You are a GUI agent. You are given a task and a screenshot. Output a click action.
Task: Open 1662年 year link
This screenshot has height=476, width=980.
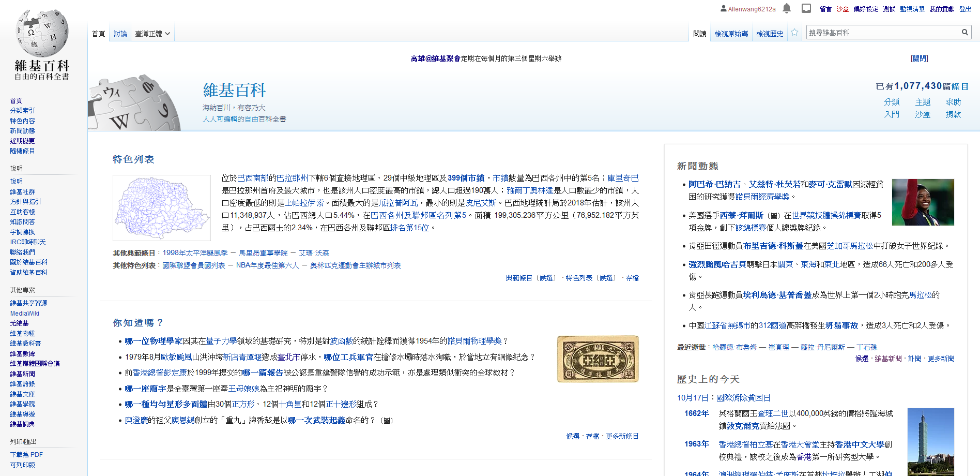pyautogui.click(x=696, y=413)
